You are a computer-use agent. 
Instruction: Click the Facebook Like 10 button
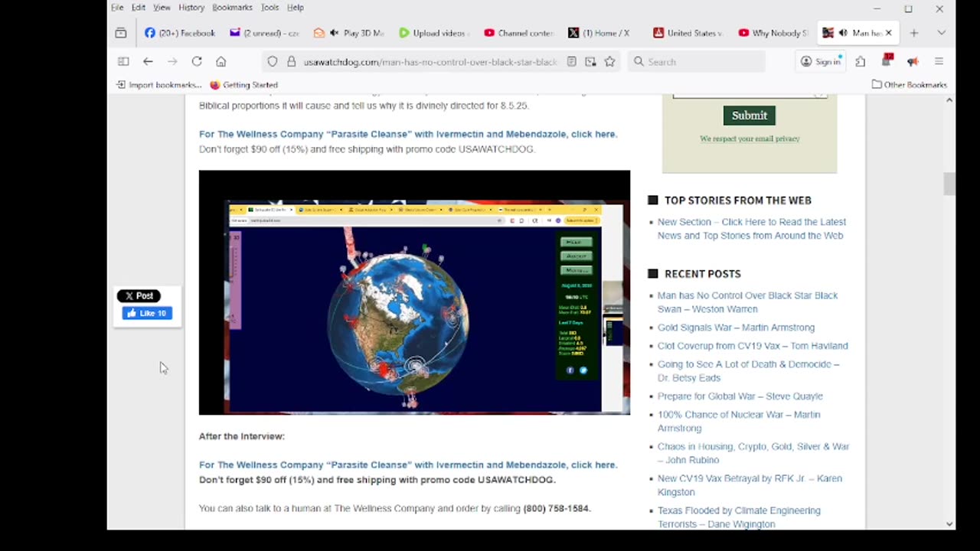[x=147, y=313]
